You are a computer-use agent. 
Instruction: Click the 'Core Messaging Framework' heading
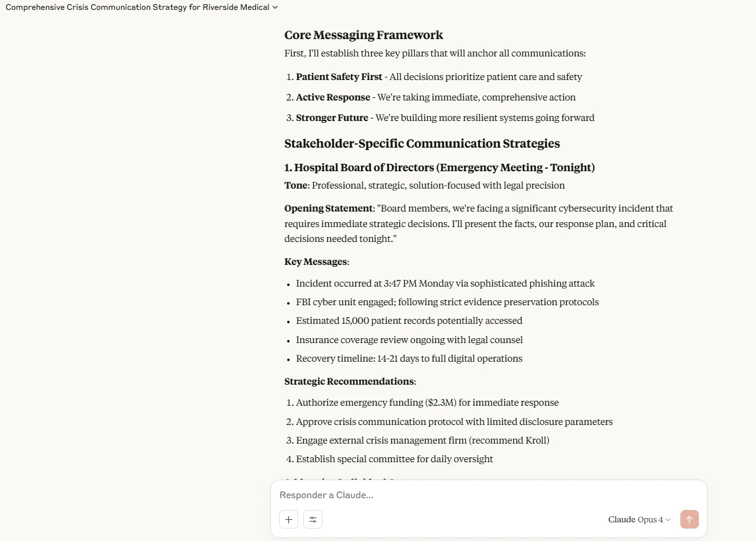(363, 35)
